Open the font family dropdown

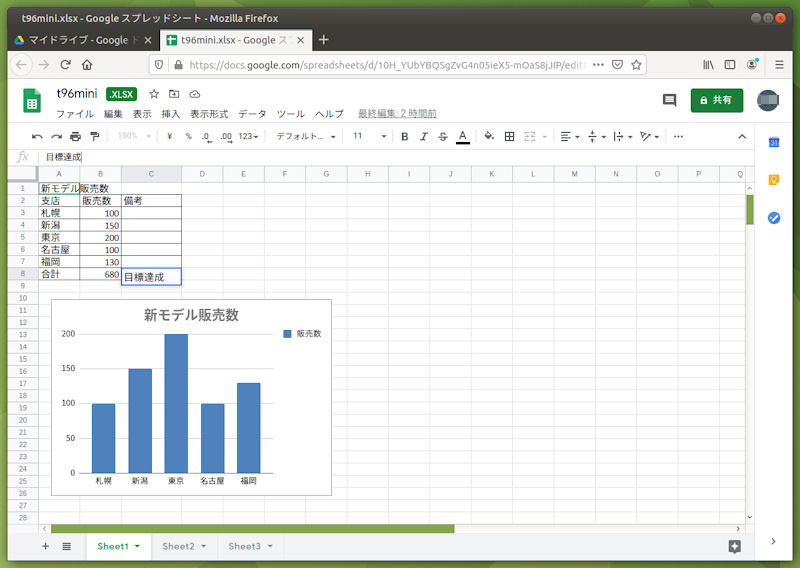[x=306, y=136]
